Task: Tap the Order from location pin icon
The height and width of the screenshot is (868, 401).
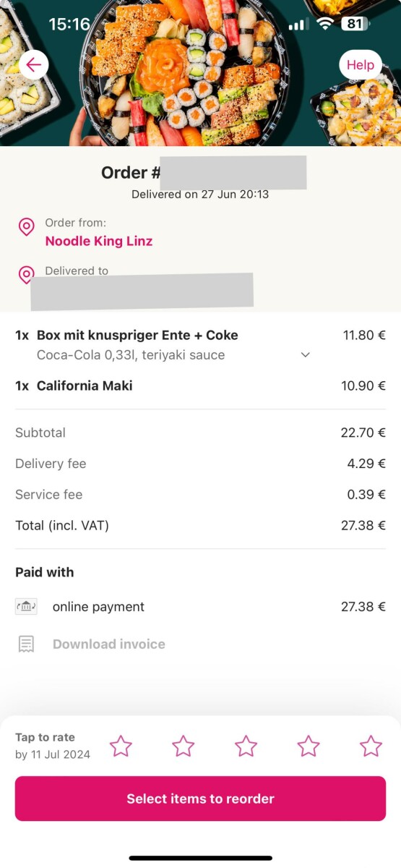Action: coord(26,227)
